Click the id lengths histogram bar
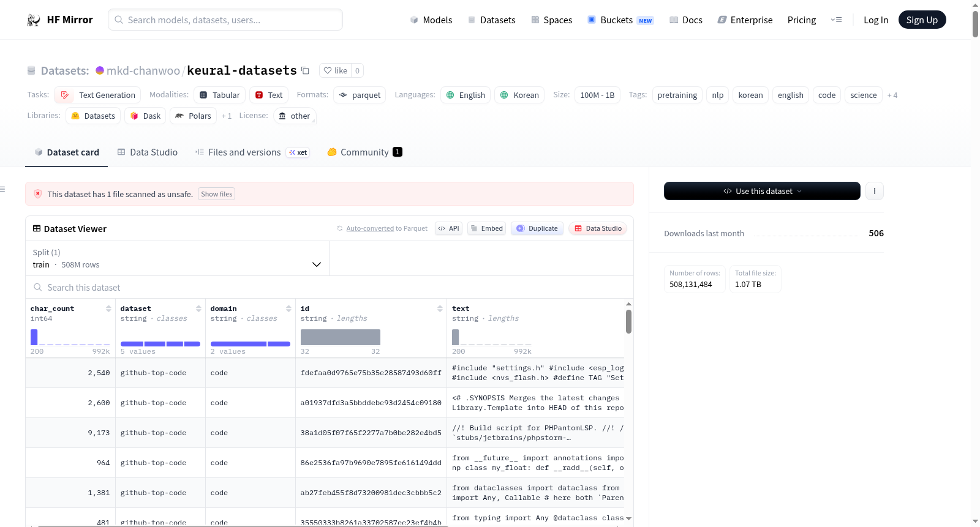This screenshot has height=527, width=980. coord(341,337)
